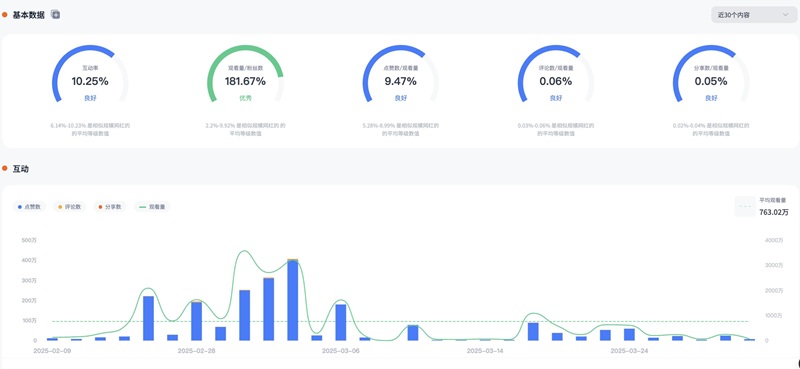
Task: Expand the chevron arrow in the content range selector
Action: click(x=785, y=15)
